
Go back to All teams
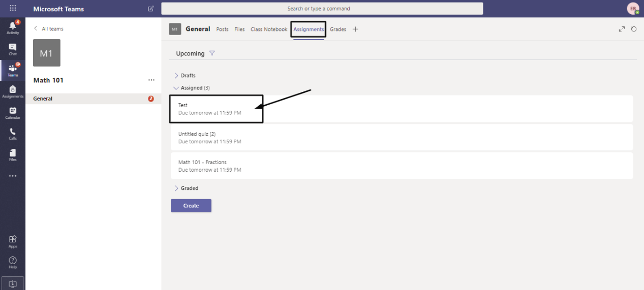pyautogui.click(x=48, y=29)
